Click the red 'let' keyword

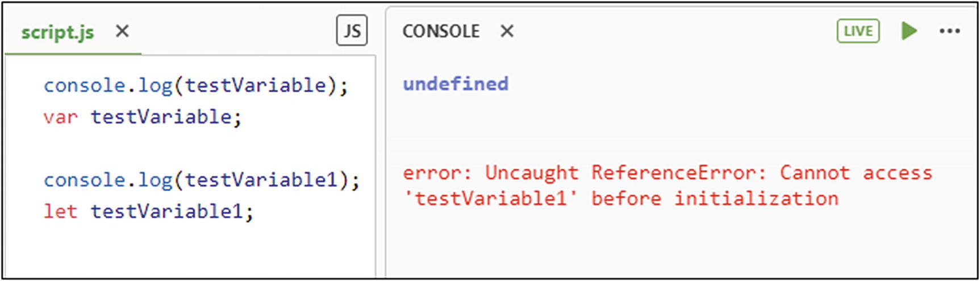coord(60,212)
